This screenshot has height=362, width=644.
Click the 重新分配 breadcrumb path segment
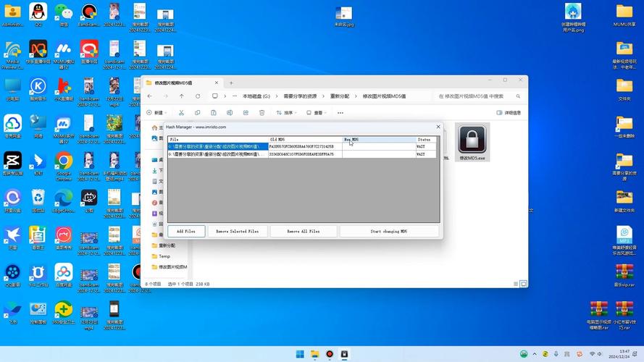point(339,96)
